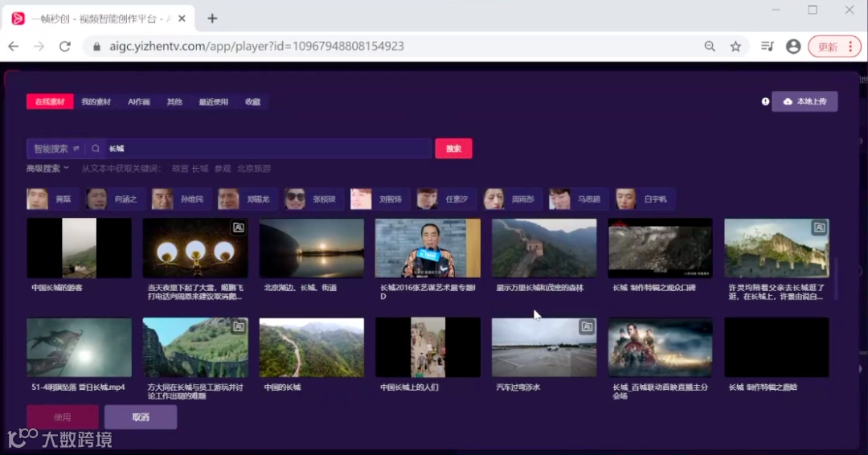Select the 参观 keyword suggestion
The image size is (868, 455).
pos(223,168)
